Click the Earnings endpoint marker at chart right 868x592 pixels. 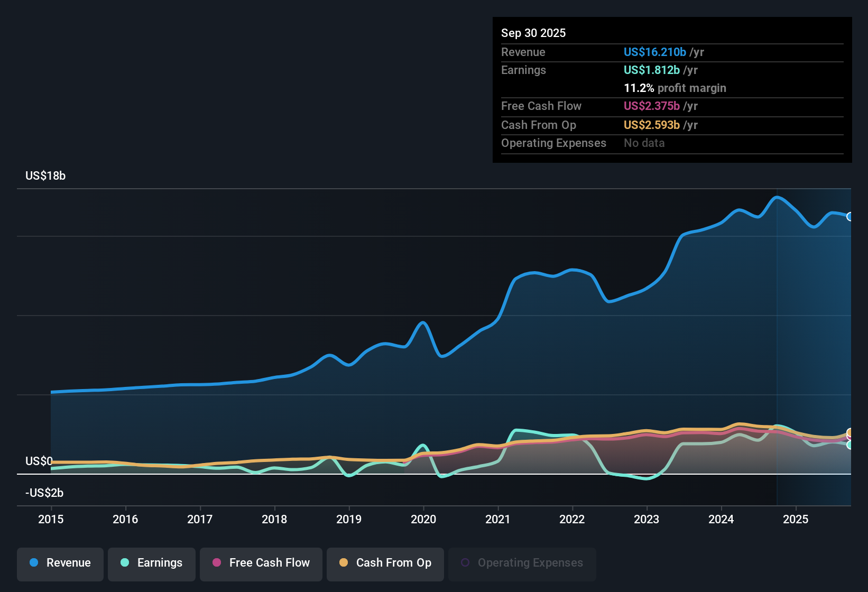pyautogui.click(x=850, y=445)
